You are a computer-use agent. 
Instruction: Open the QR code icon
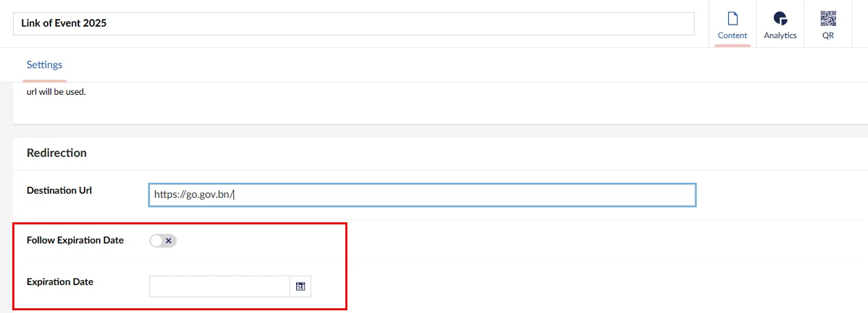[x=828, y=18]
